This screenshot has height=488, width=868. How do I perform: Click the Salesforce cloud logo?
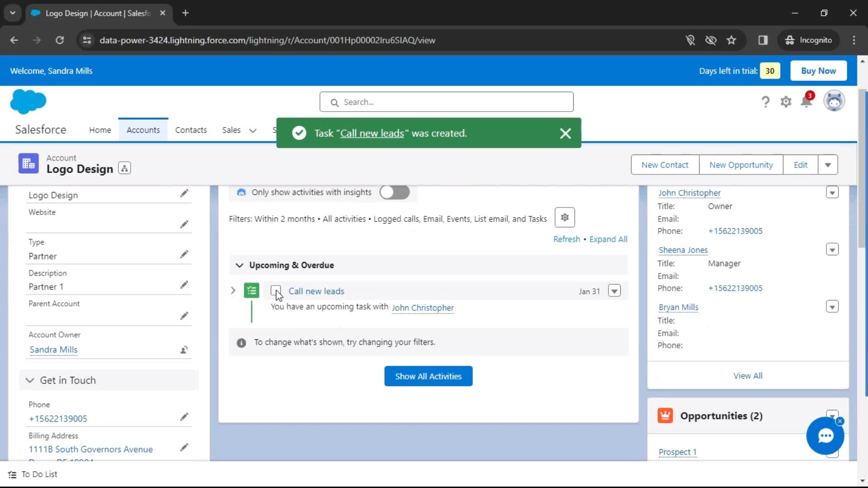(x=28, y=101)
